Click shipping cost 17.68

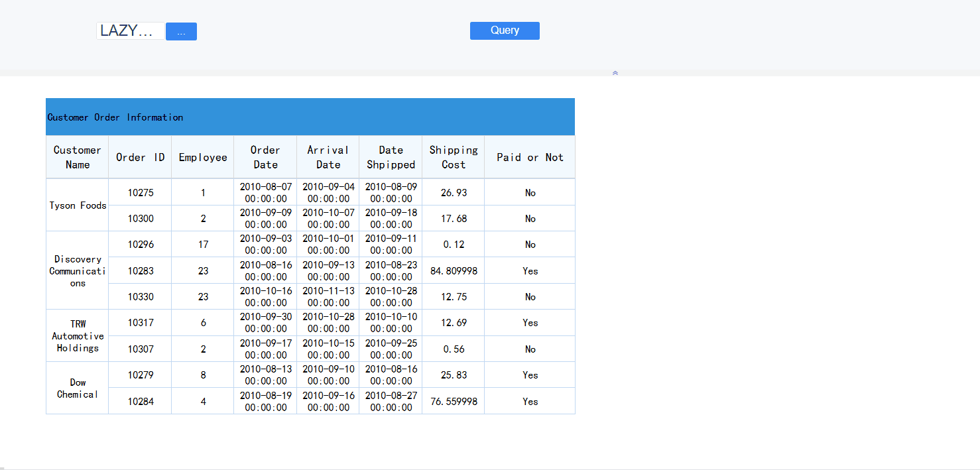(454, 218)
